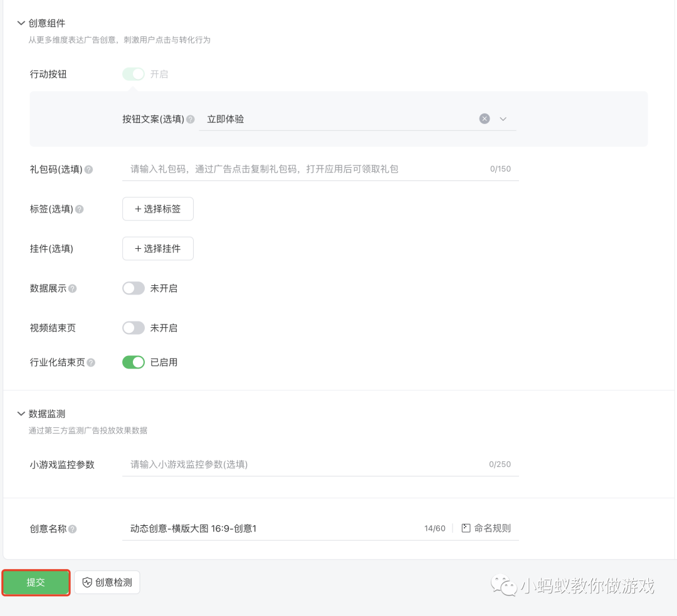Clear the 立即体验 button text selection
This screenshot has width=677, height=616.
click(x=485, y=118)
